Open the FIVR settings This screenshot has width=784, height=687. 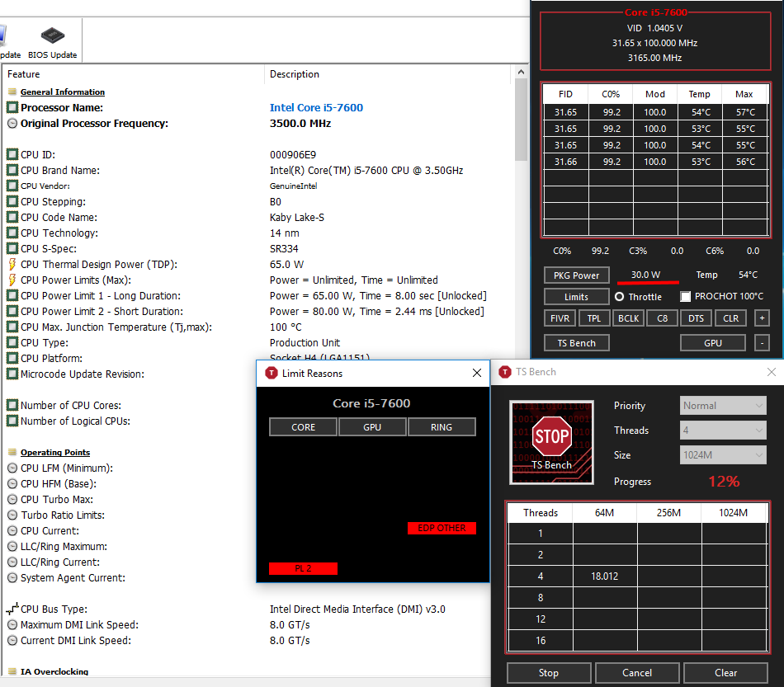click(x=560, y=318)
